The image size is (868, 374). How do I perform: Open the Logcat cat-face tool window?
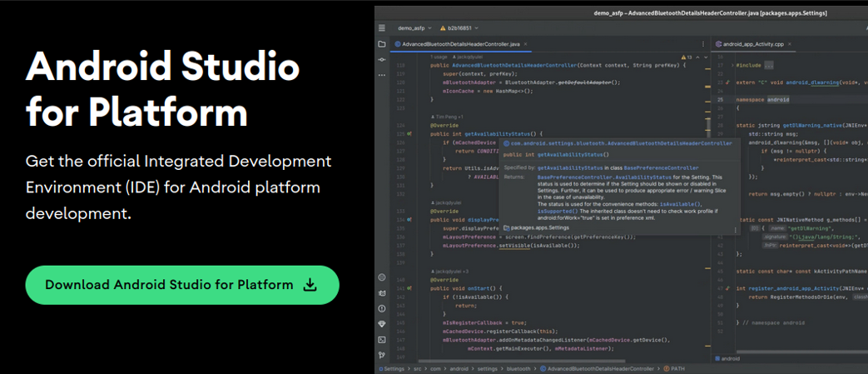tap(382, 292)
